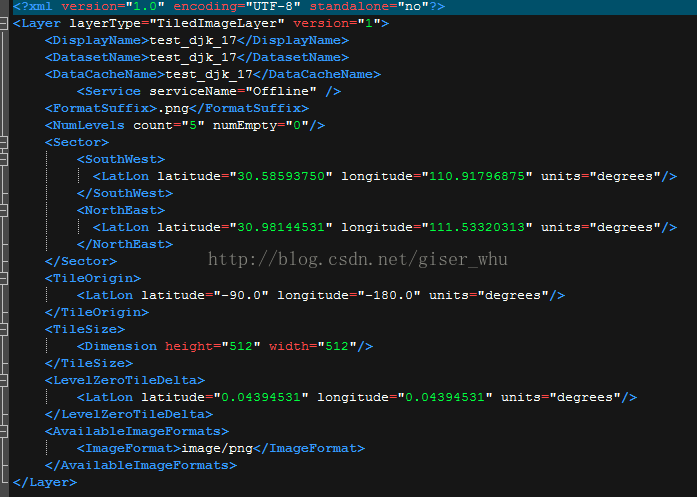Click the Layer version "1" attribute value
697x497 pixels.
click(x=369, y=24)
